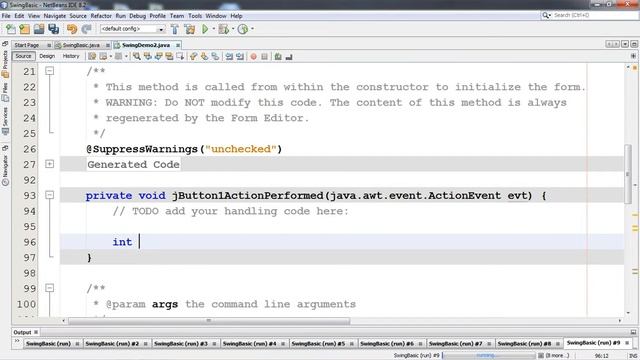The width and height of the screenshot is (640, 360).
Task: Open the Refactor menu
Action: coord(101,16)
